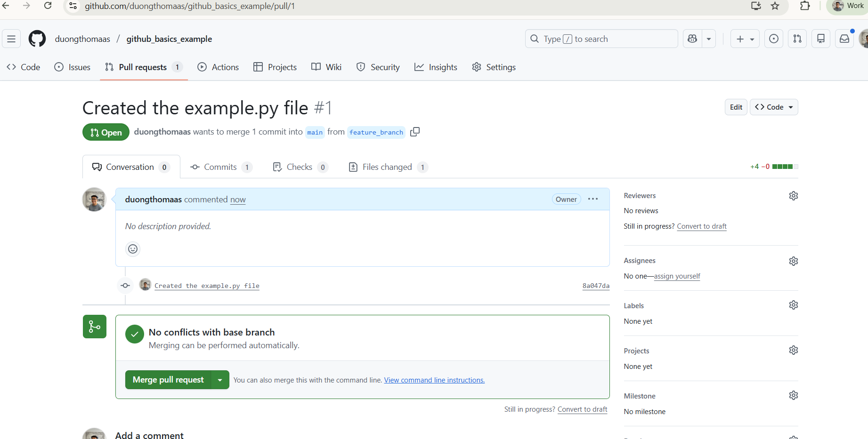Open the browser extensions puzzle icon

tap(805, 6)
